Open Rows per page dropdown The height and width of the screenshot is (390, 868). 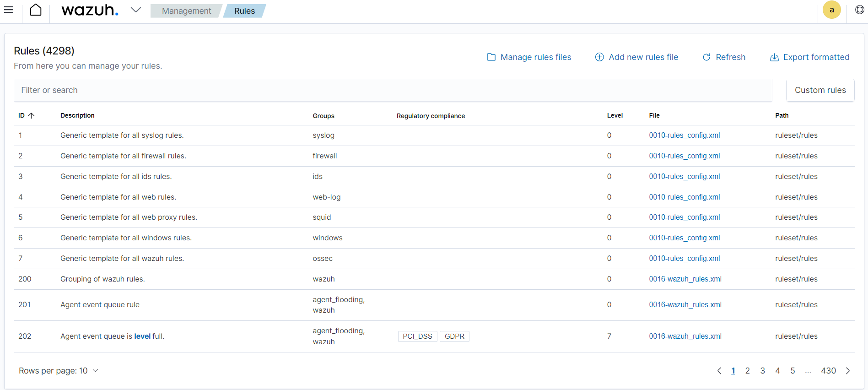click(59, 371)
